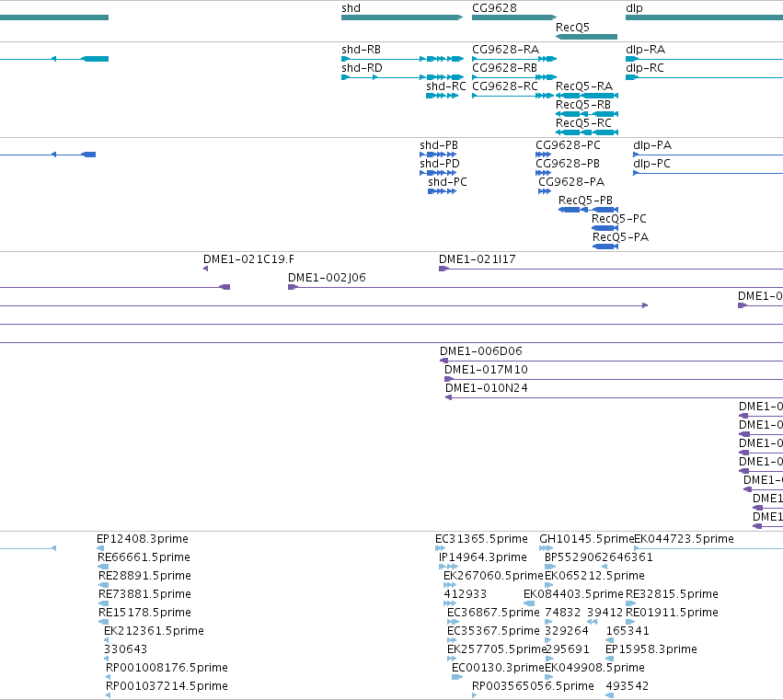Viewport: 783px width, 700px height.
Task: Click EST EK212361.5prime
Action: 107,641
